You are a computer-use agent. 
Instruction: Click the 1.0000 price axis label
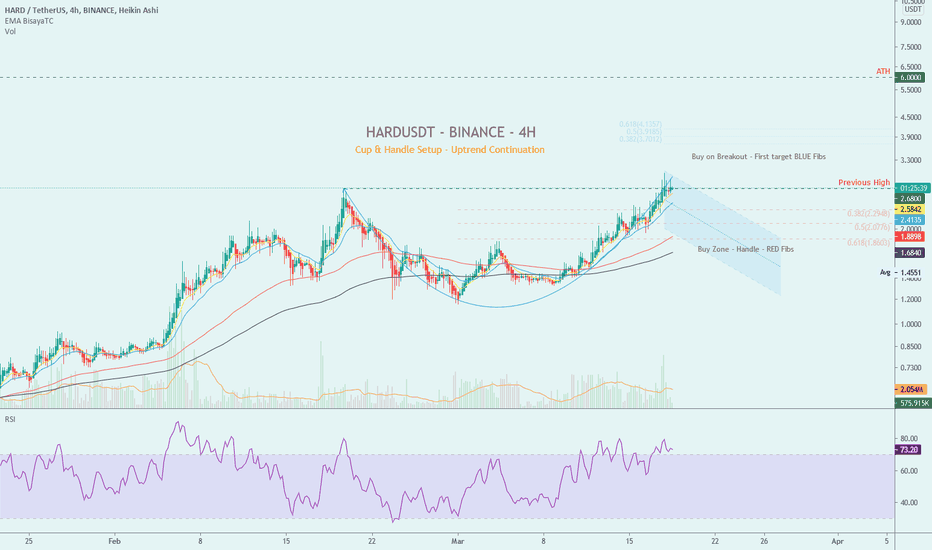(911, 324)
